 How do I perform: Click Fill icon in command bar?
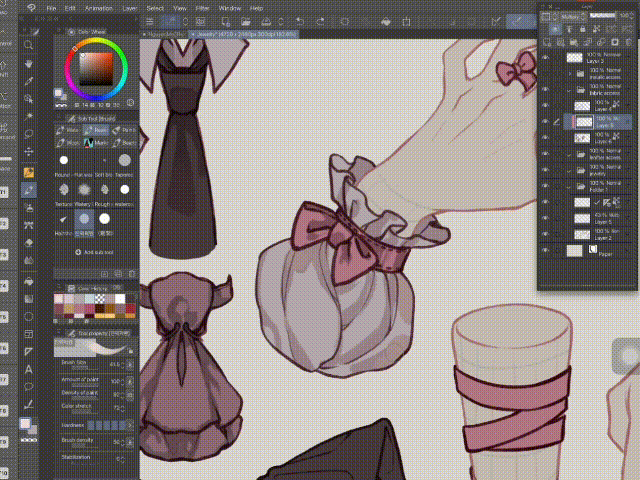[386, 22]
